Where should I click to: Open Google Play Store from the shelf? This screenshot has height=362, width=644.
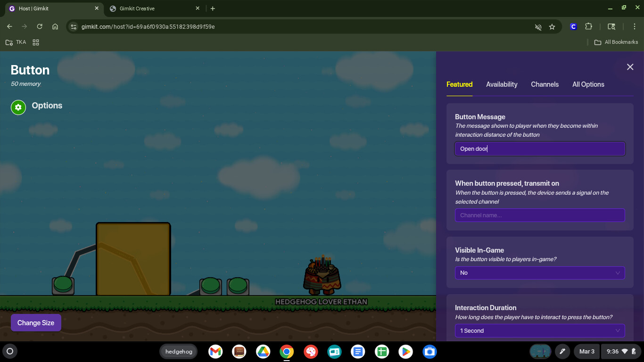(405, 352)
